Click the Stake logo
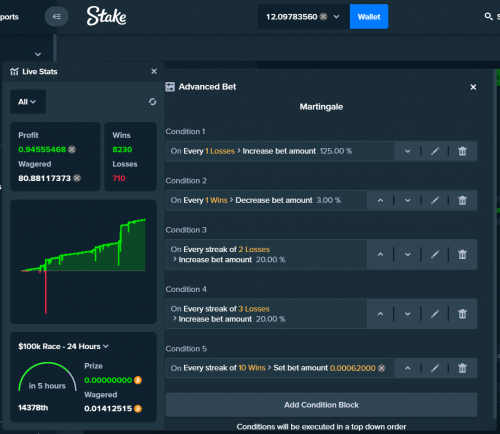Viewport: 500px width, 434px height. (x=107, y=16)
